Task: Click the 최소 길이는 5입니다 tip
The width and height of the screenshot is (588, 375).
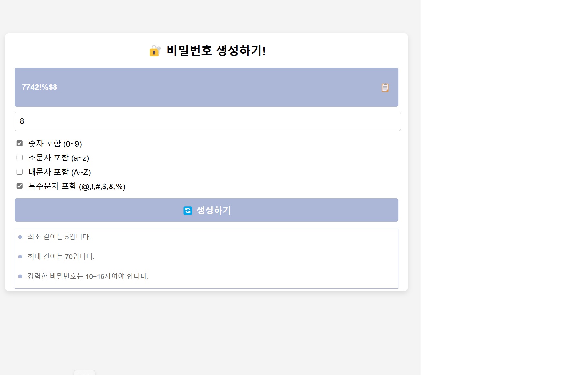Action: pyautogui.click(x=59, y=237)
